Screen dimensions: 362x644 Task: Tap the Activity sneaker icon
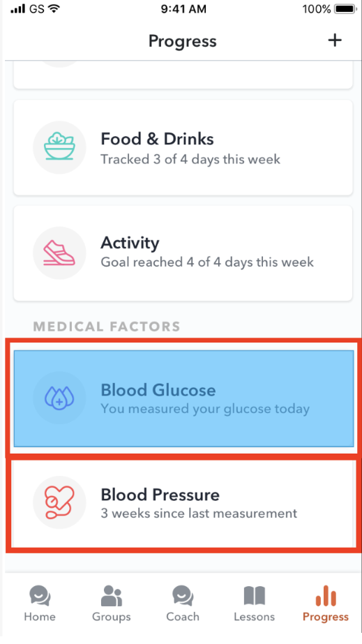[x=59, y=253]
